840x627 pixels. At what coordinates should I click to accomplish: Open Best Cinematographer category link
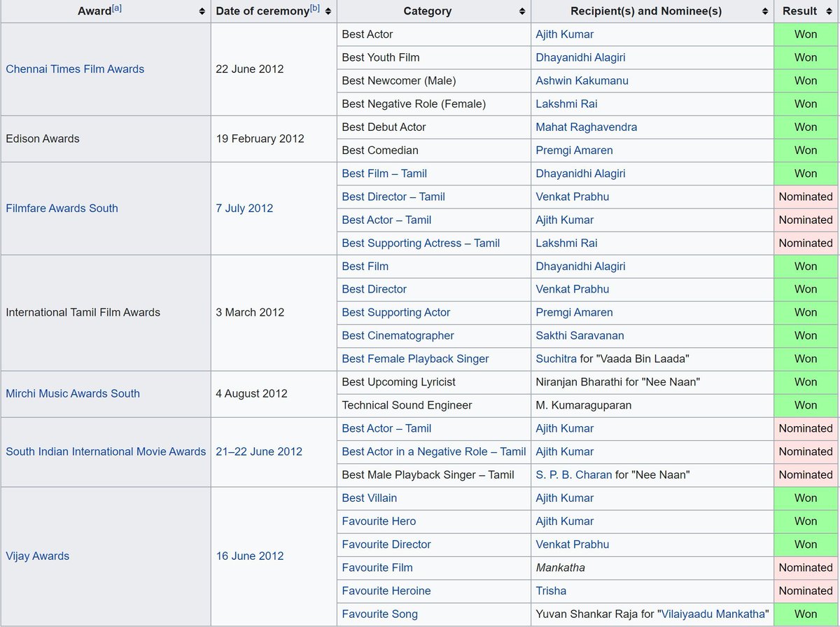pos(398,335)
